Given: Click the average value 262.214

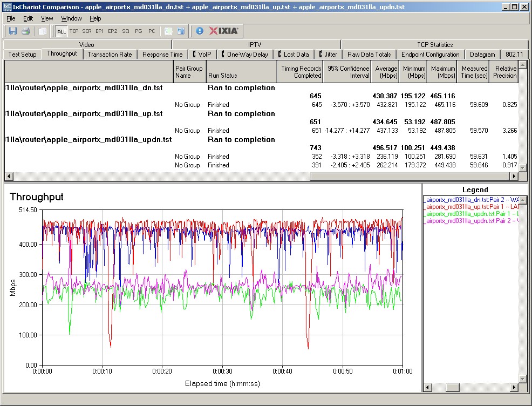Looking at the screenshot, I should (x=387, y=165).
